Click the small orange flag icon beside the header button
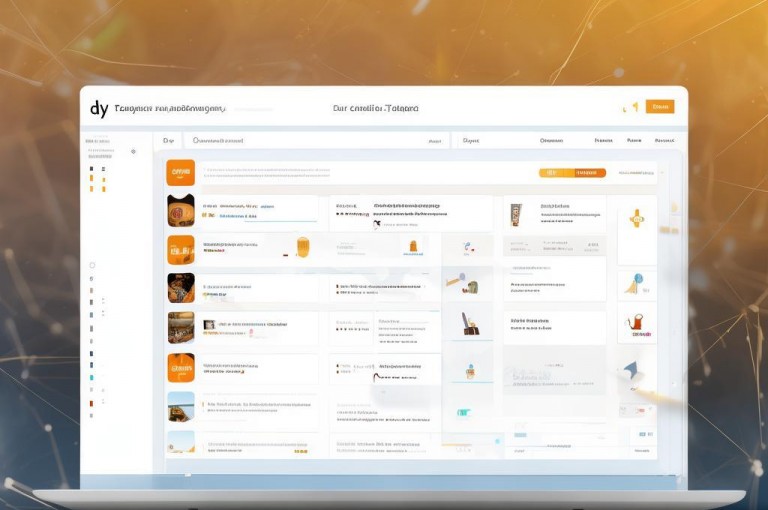The image size is (768, 510). pyautogui.click(x=635, y=106)
